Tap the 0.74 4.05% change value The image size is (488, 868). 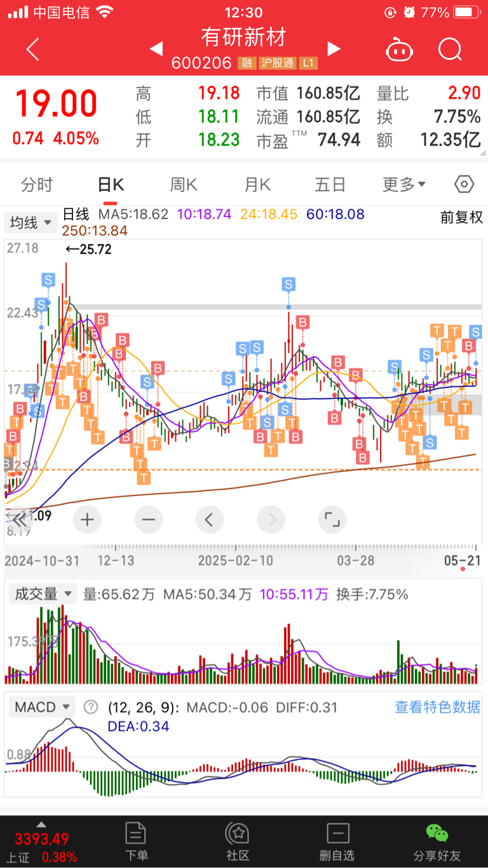click(x=56, y=138)
